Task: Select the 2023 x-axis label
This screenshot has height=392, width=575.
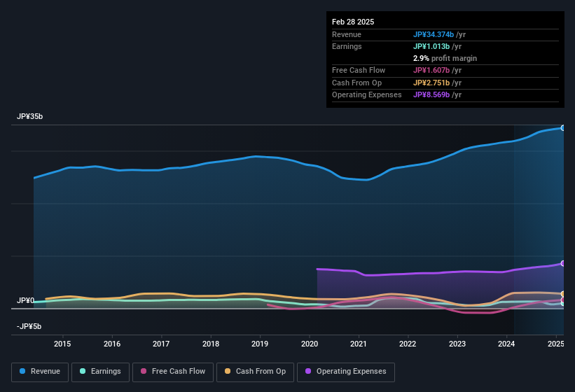Action: click(457, 344)
